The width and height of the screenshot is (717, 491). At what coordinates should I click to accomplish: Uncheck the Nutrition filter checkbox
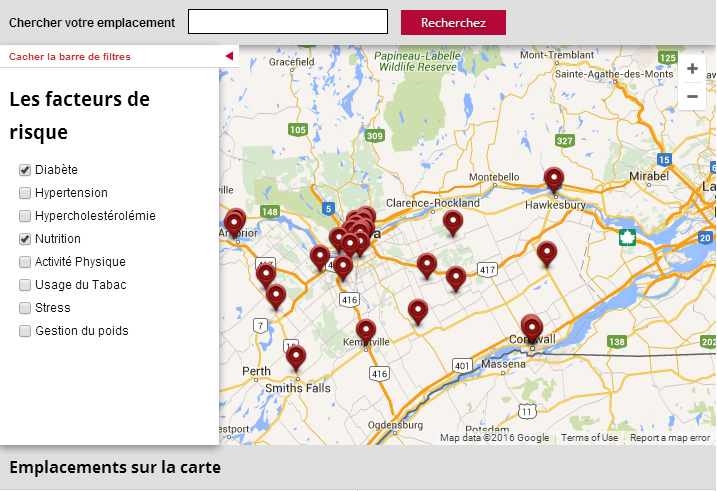(25, 239)
